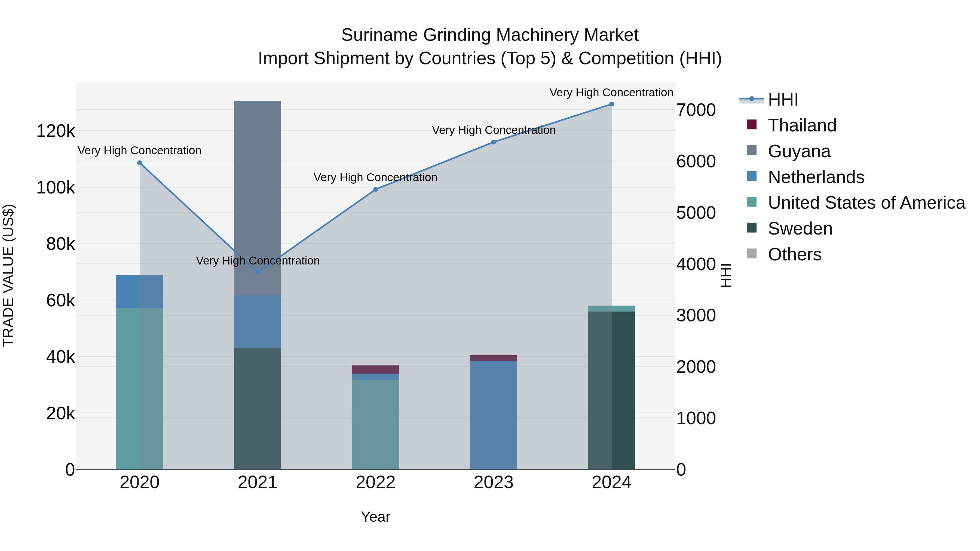Toggle Sweden series in legend
The image size is (980, 551).
tap(789, 229)
